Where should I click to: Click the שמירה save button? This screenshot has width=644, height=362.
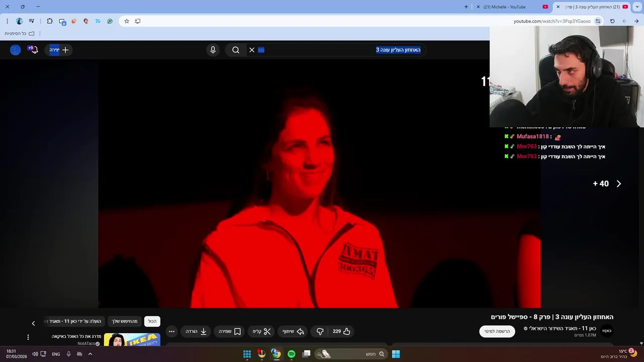pyautogui.click(x=230, y=331)
